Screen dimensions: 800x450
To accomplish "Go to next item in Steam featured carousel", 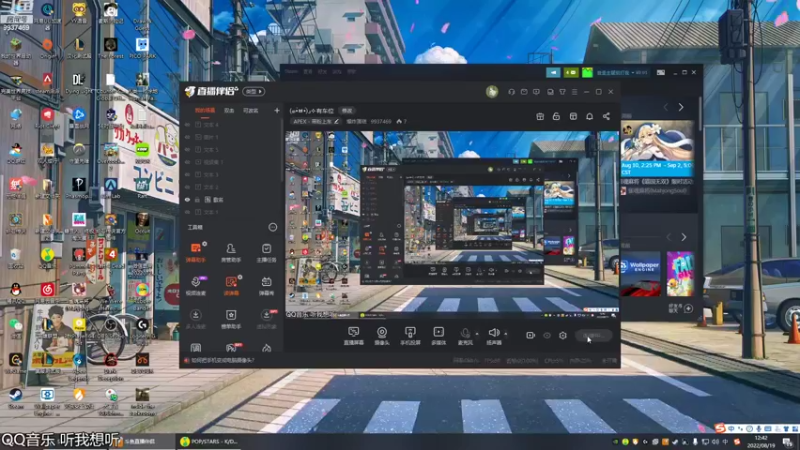I will pyautogui.click(x=681, y=107).
